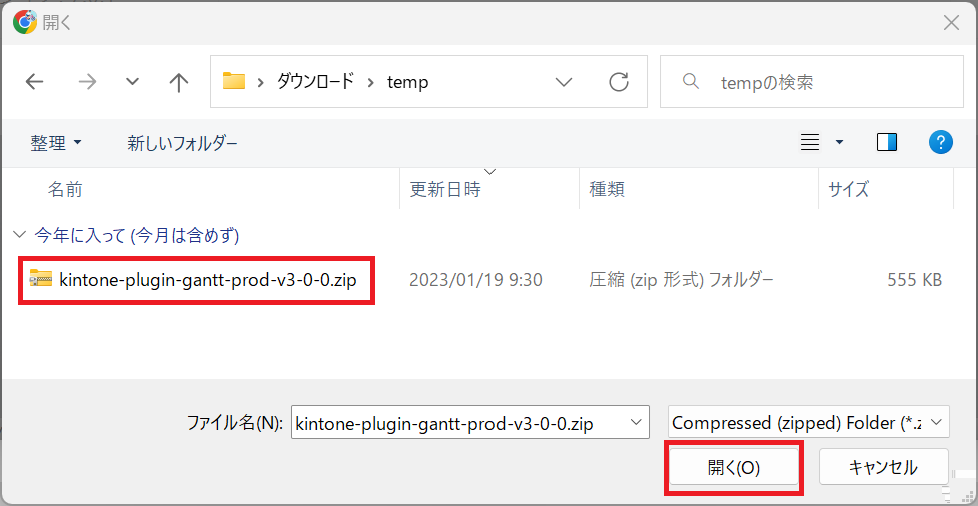Select temp in the address path

coord(407,82)
